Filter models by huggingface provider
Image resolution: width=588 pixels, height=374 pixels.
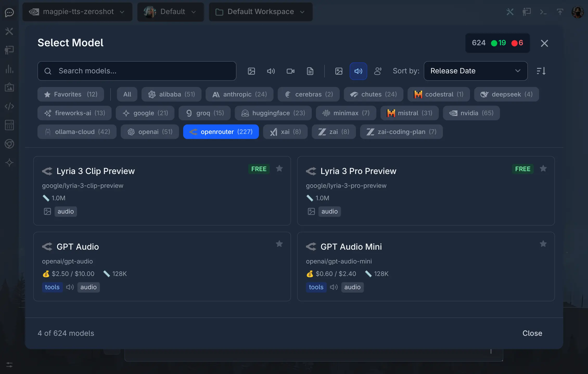coord(273,113)
